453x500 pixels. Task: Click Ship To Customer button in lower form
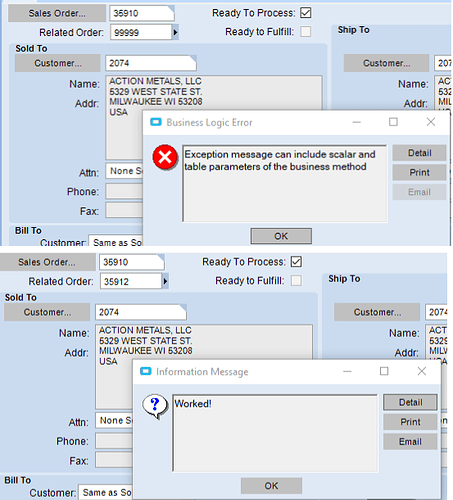pyautogui.click(x=377, y=312)
